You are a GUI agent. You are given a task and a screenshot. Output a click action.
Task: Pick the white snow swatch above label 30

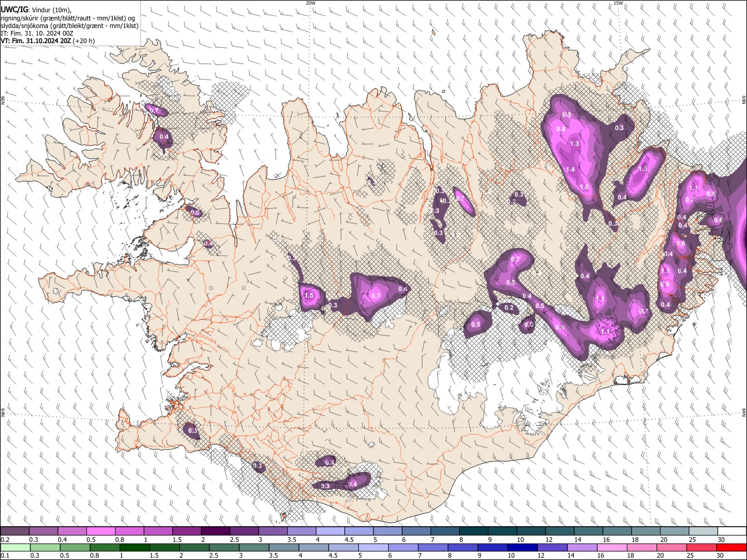pos(732,531)
